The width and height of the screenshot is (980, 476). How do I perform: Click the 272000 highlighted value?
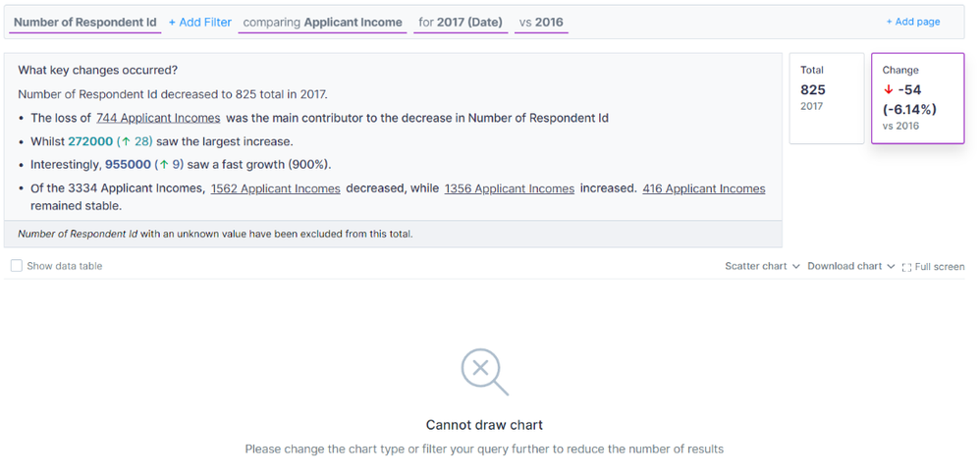89,141
